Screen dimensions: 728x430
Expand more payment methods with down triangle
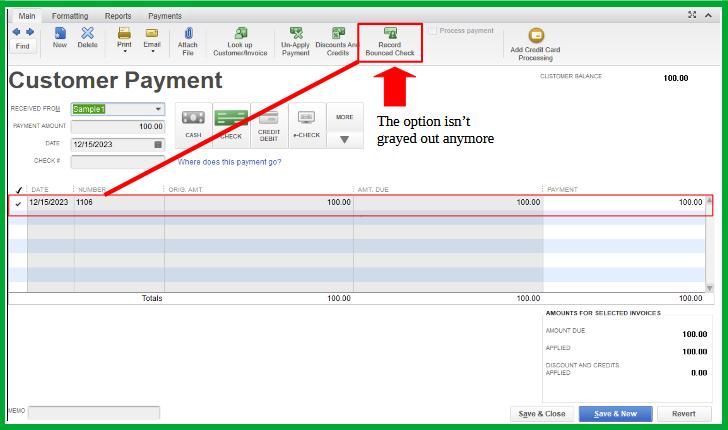pyautogui.click(x=344, y=140)
